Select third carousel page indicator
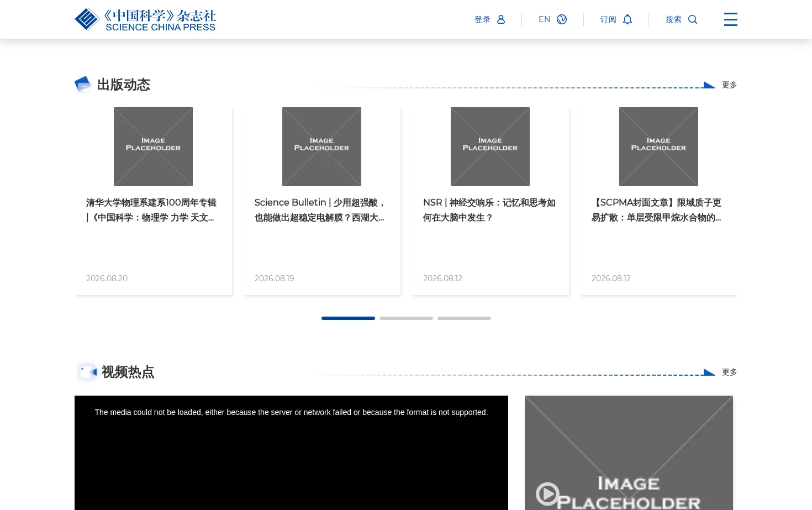The height and width of the screenshot is (510, 812). click(x=464, y=318)
